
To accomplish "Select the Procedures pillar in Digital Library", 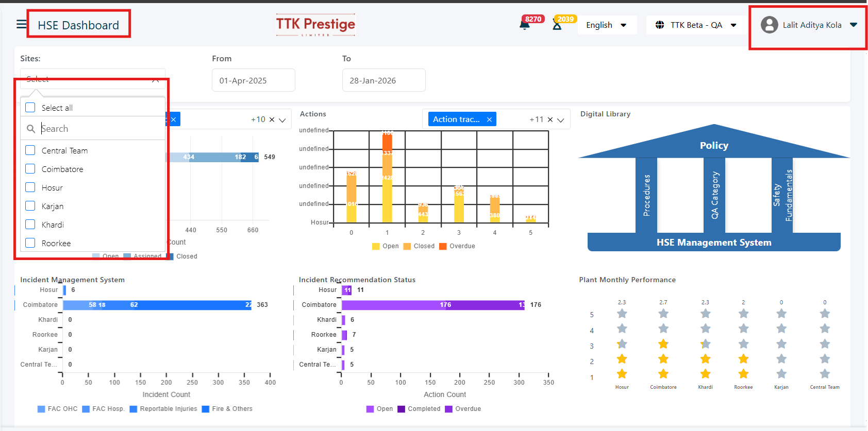I will click(x=646, y=195).
